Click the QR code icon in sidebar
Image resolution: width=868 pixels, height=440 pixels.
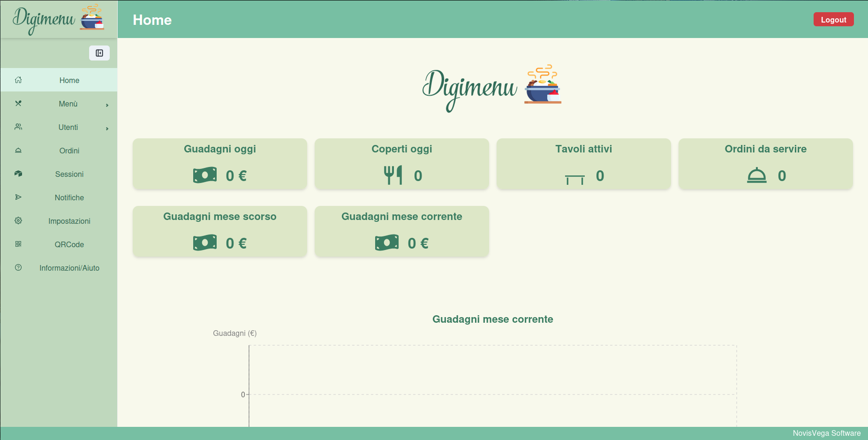(18, 244)
